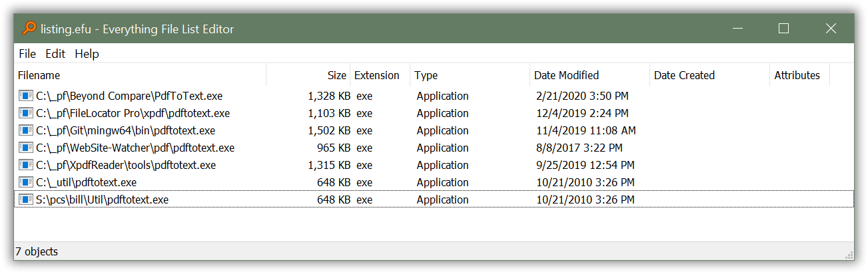Sort by the Date Created column header

coord(709,75)
